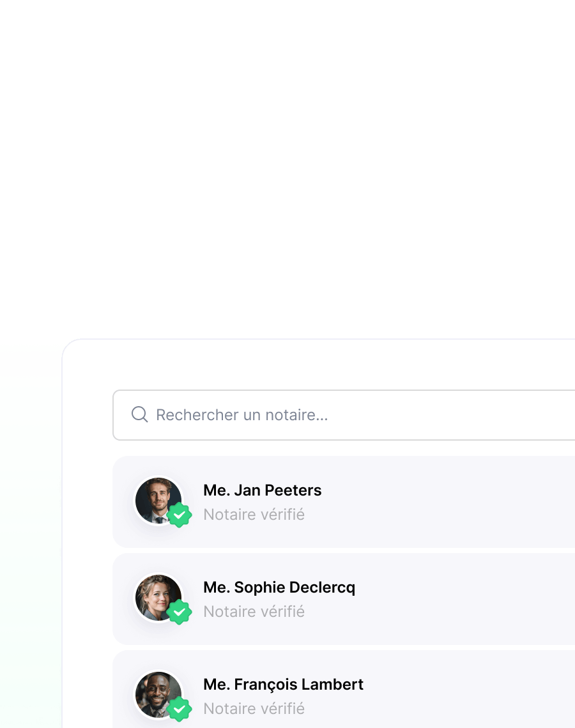Select the Me. Jan Peeters list card
Screen dimensions: 575x728
click(344, 502)
